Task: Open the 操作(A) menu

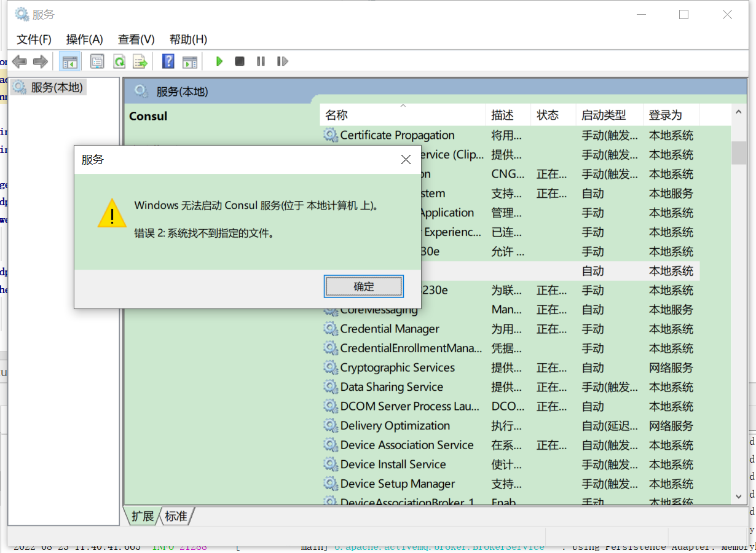Action: [x=84, y=39]
